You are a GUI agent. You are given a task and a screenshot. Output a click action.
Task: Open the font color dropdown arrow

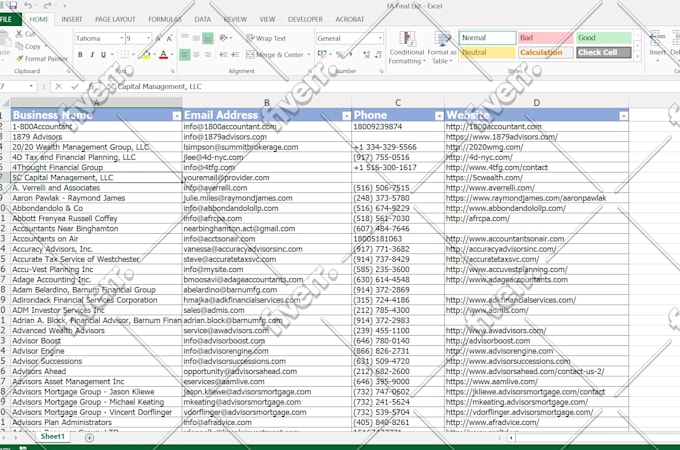[x=172, y=55]
